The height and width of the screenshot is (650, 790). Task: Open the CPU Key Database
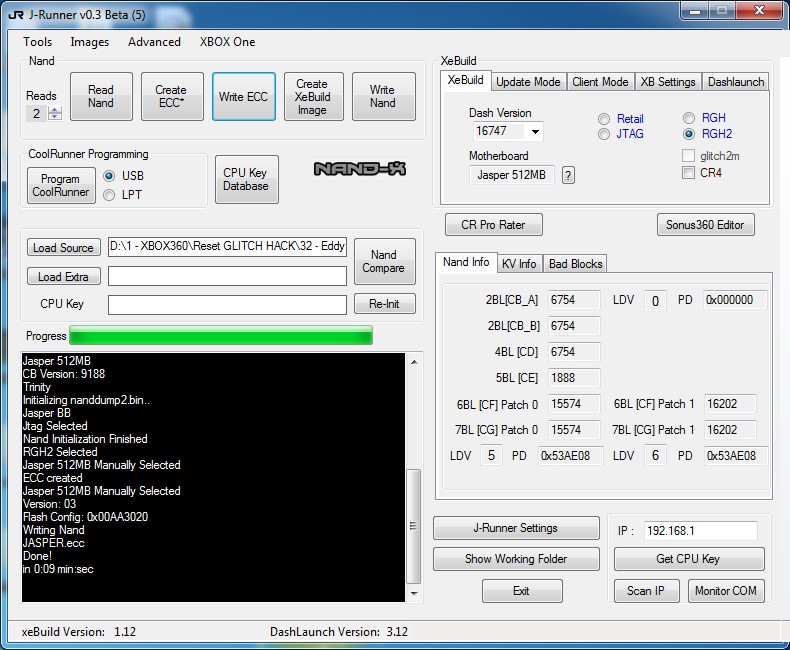click(246, 179)
